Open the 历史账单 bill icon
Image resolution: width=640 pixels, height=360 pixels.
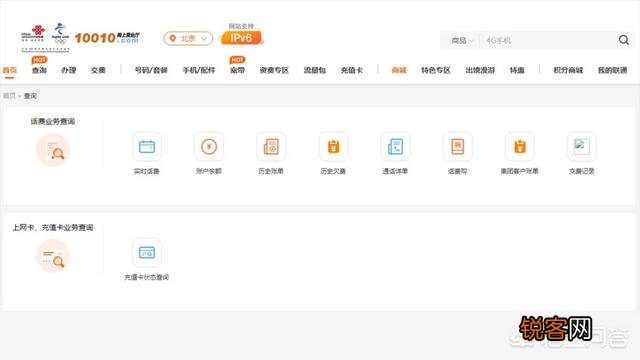[x=271, y=147]
